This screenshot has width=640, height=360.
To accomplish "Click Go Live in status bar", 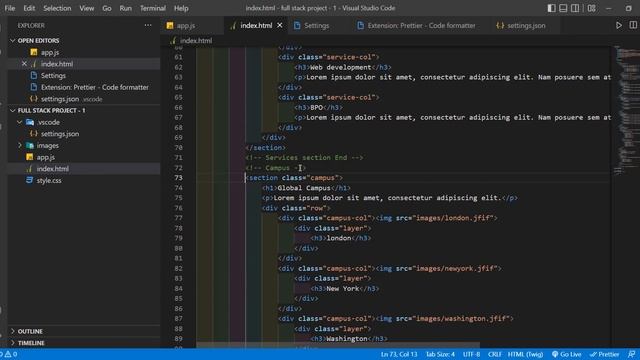I will 567,354.
